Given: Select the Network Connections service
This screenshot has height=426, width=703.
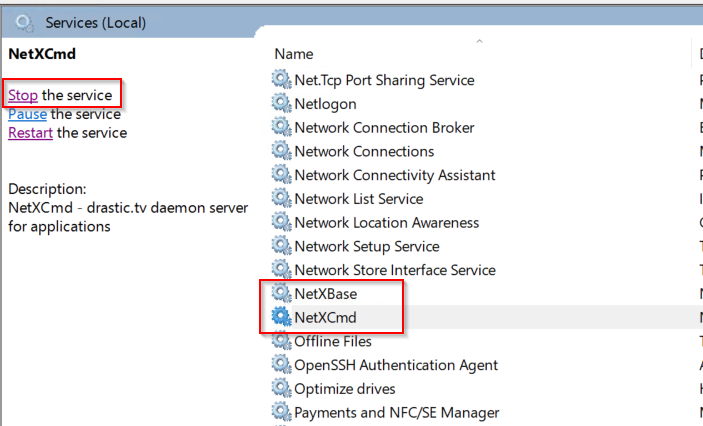Looking at the screenshot, I should pyautogui.click(x=364, y=151).
